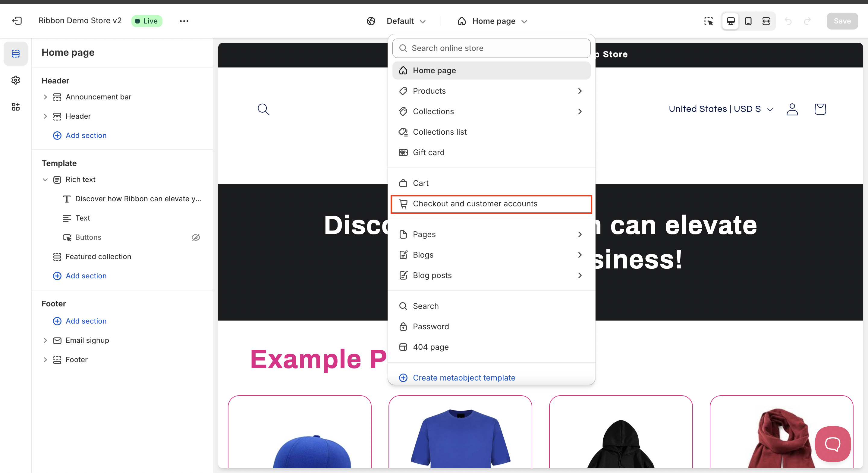Screen dimensions: 868x473
Task: Click Add section under Template
Action: point(86,276)
